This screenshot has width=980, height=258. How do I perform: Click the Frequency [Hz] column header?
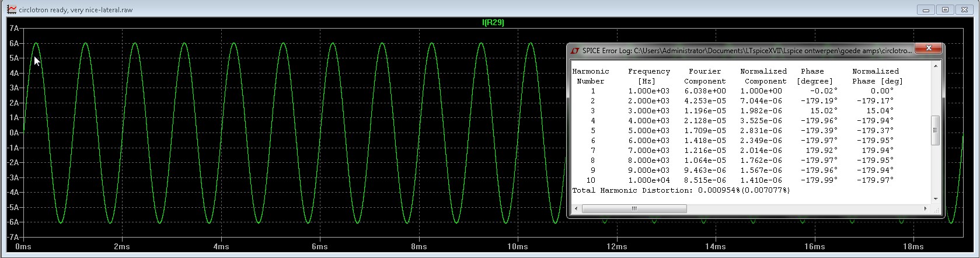tap(649, 76)
